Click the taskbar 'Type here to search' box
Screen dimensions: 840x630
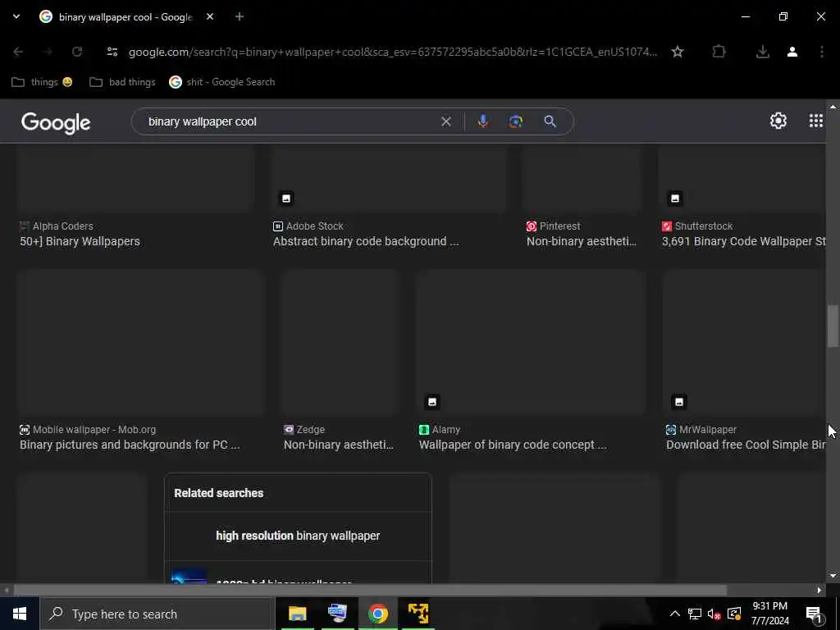pos(157,614)
